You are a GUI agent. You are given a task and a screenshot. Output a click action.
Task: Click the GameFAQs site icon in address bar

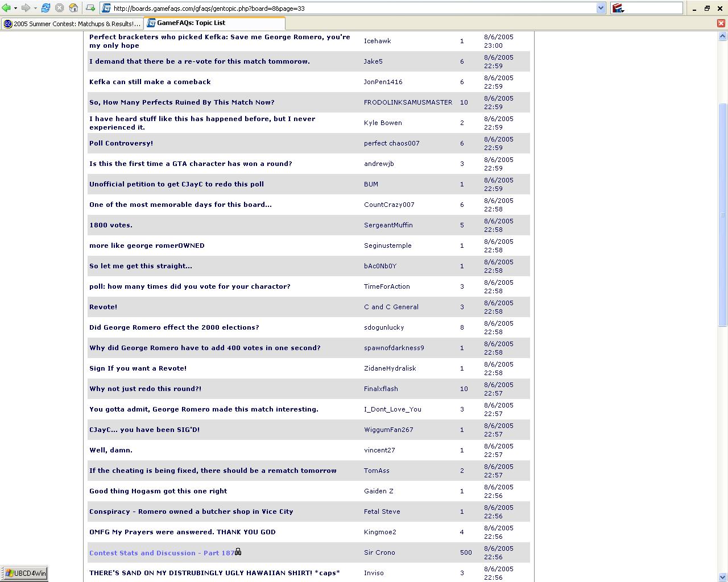(x=106, y=8)
